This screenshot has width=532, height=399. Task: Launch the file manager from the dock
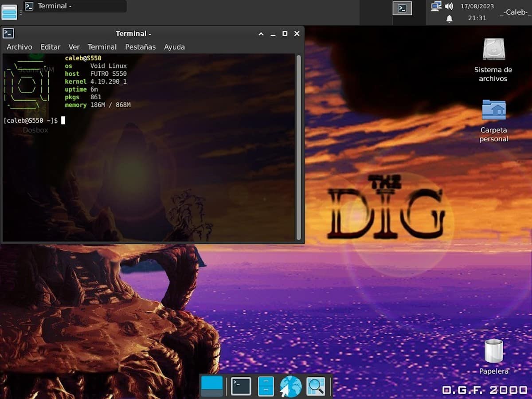coord(266,386)
